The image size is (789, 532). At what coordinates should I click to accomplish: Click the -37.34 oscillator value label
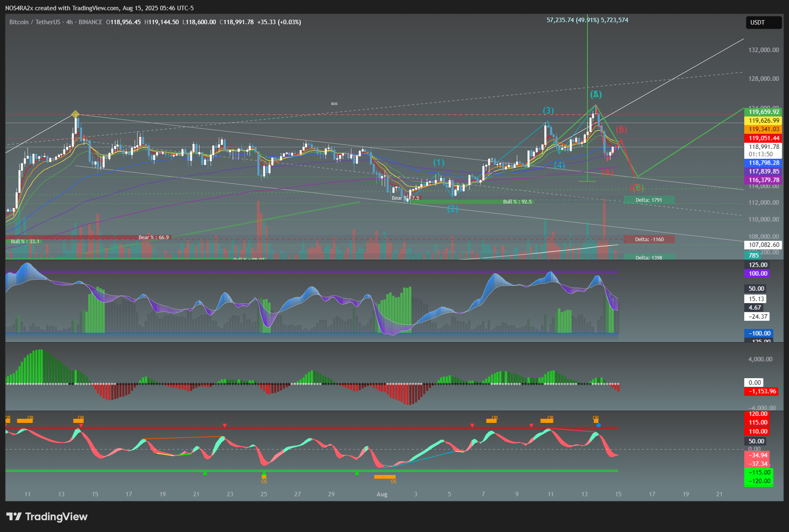tap(757, 464)
